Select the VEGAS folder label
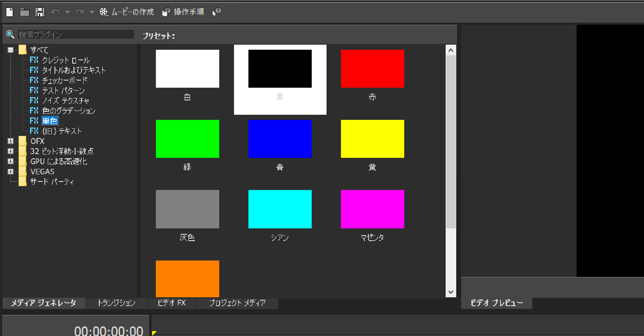 [42, 172]
